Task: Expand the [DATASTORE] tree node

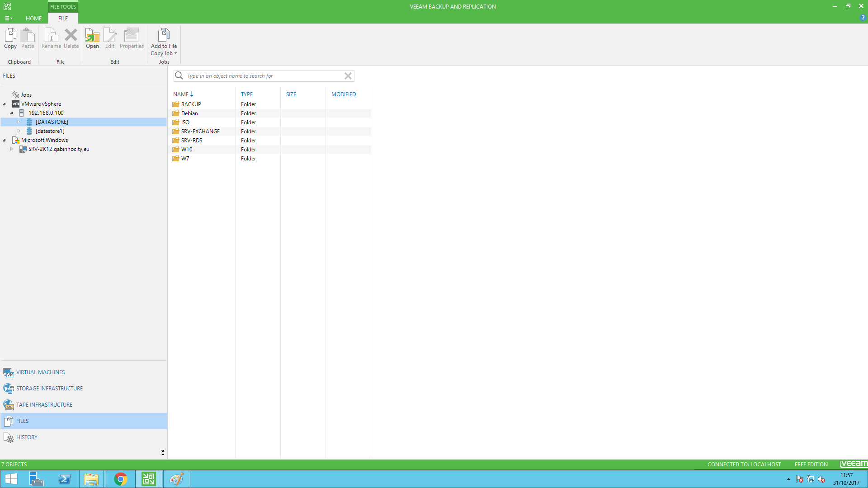Action: pos(19,122)
